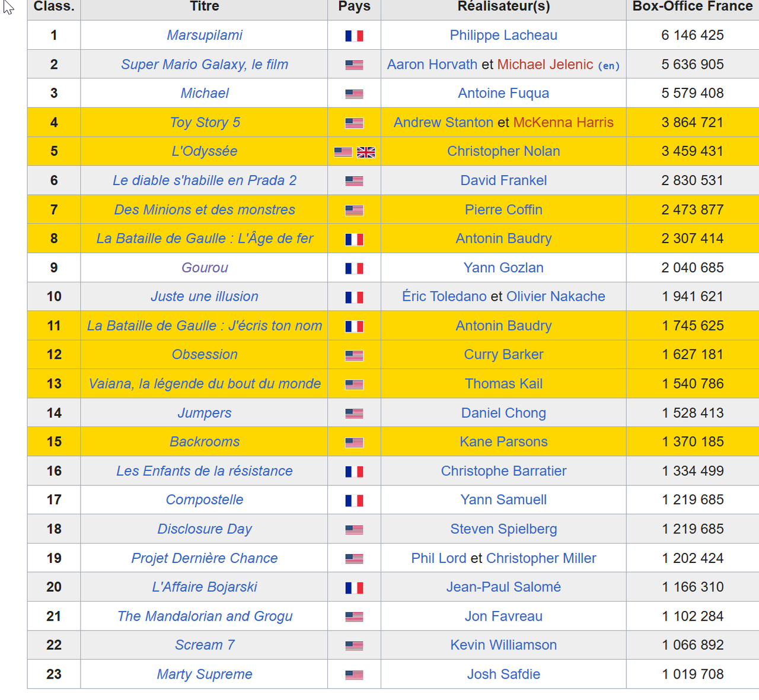Image resolution: width=759 pixels, height=700 pixels.
Task: Click the US flag beside Projet Dernière Chance
Action: pyautogui.click(x=354, y=559)
